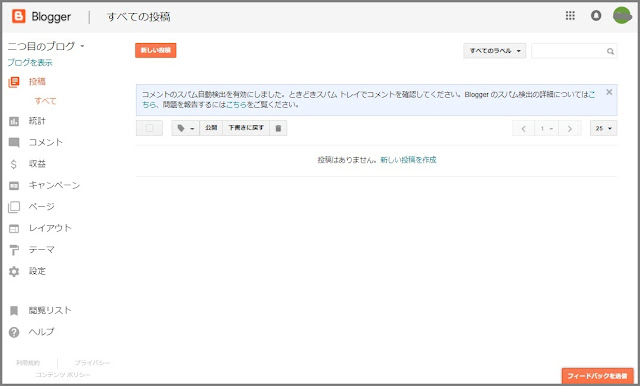The width and height of the screenshot is (640, 386).
Task: Click the 統計 statistics icon
Action: (14, 121)
